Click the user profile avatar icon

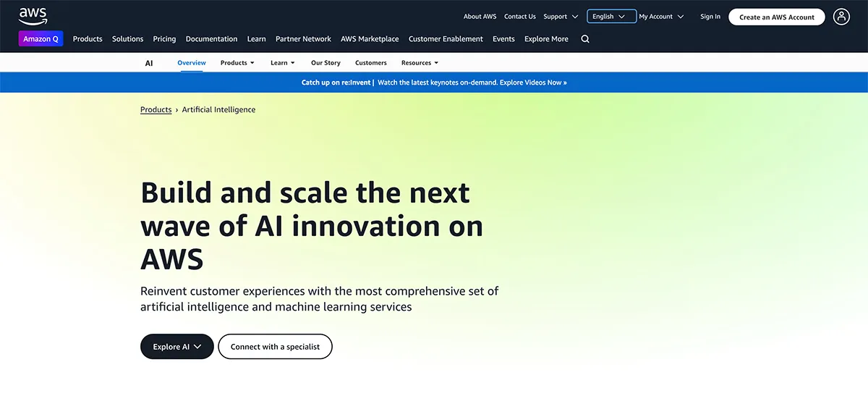point(841,17)
